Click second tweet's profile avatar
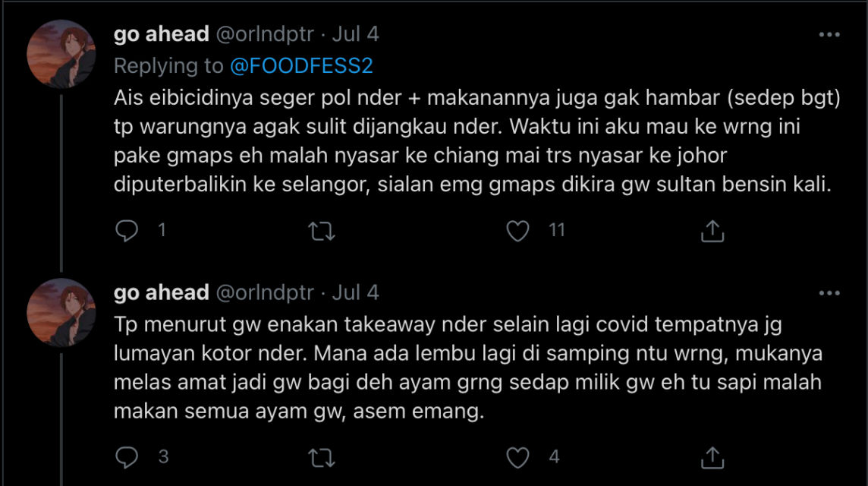 (x=61, y=312)
